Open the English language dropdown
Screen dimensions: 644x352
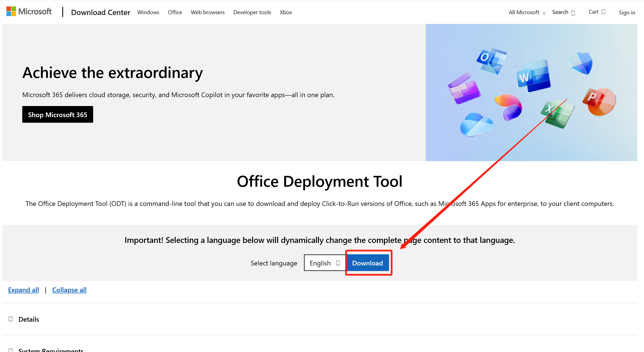325,263
